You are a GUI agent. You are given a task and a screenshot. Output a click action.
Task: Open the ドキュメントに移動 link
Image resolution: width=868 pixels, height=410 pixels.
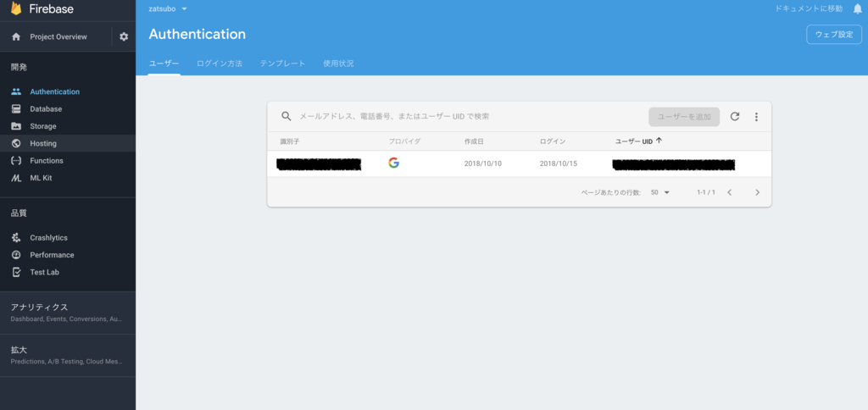pyautogui.click(x=809, y=8)
